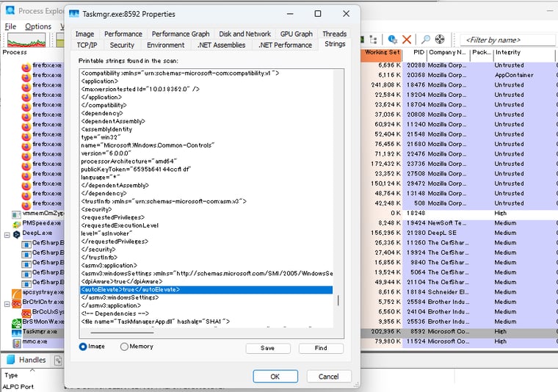Select the dpiAware true string line

click(x=122, y=281)
